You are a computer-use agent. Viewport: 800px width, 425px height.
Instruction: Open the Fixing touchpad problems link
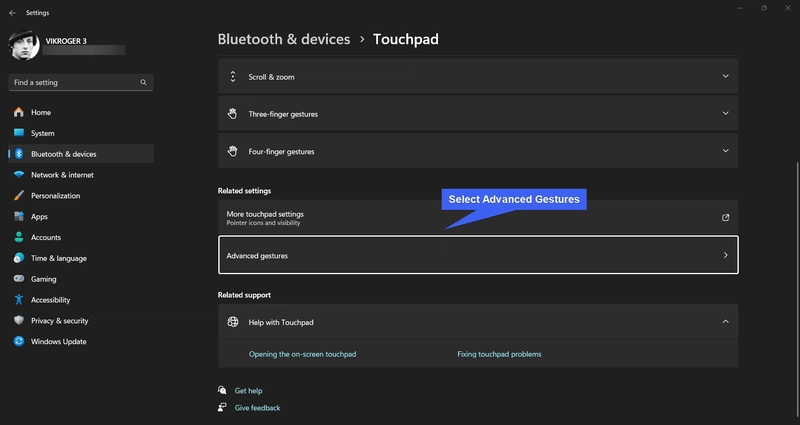coord(499,354)
